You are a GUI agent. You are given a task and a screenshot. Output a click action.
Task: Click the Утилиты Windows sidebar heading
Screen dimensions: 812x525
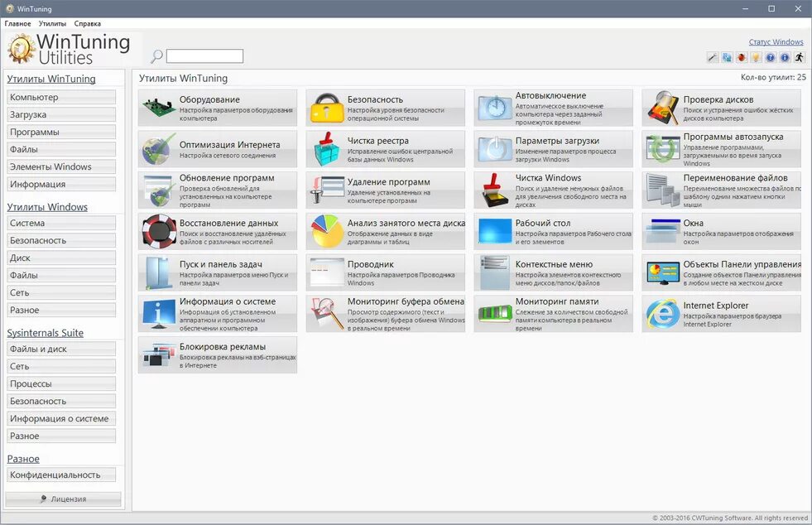pyautogui.click(x=47, y=207)
